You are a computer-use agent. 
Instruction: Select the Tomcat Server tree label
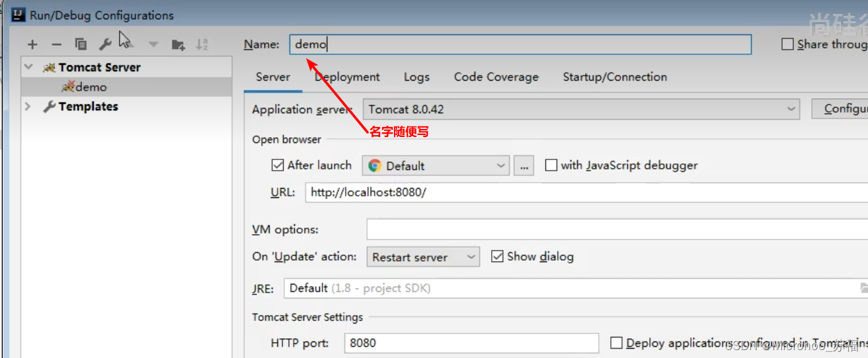tap(99, 67)
